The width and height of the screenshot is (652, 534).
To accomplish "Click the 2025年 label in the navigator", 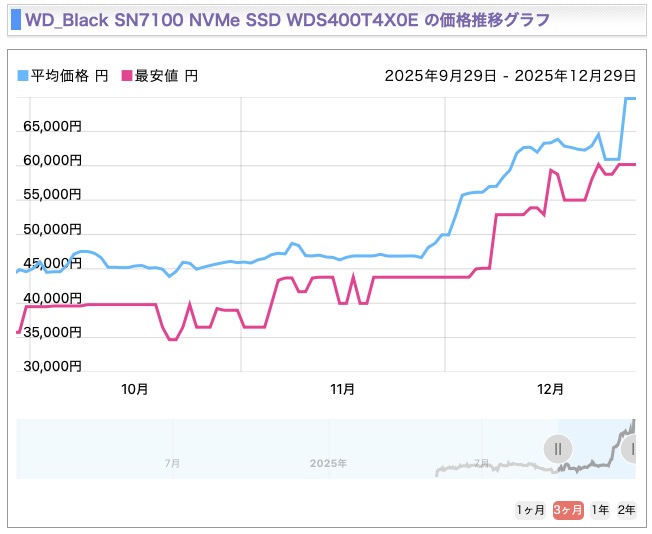I will click(x=328, y=463).
